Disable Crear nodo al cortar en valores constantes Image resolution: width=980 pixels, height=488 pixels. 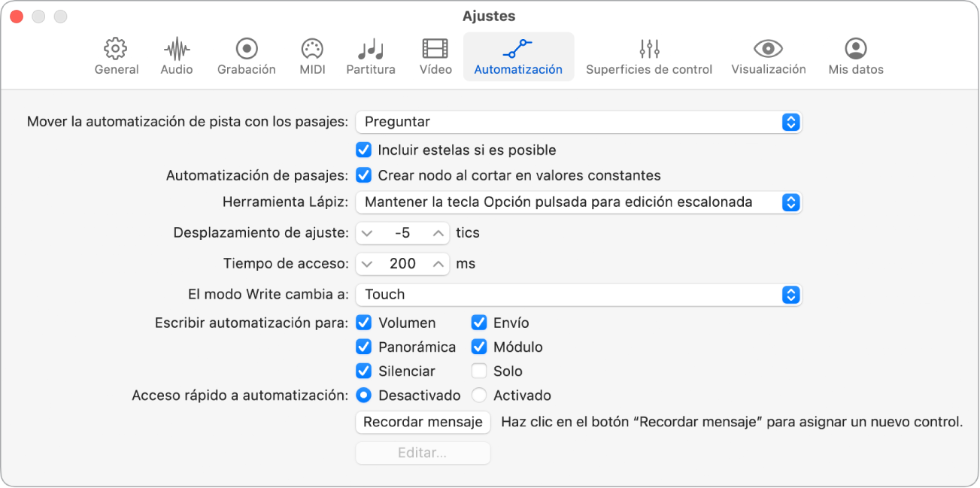click(x=364, y=174)
